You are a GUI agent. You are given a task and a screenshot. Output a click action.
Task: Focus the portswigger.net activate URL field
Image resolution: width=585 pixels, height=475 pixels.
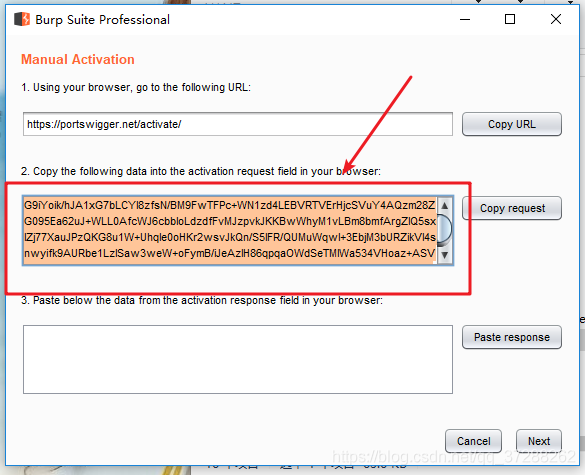click(x=238, y=124)
